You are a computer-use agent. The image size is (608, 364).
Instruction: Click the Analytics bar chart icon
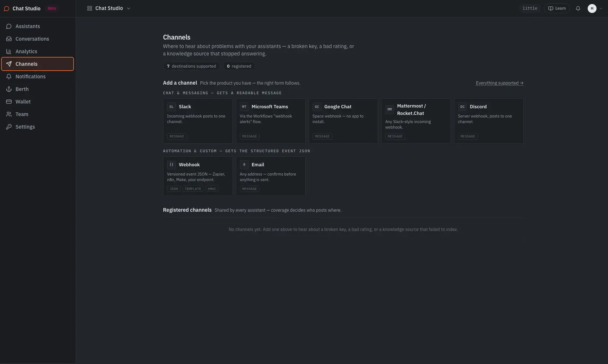(9, 51)
